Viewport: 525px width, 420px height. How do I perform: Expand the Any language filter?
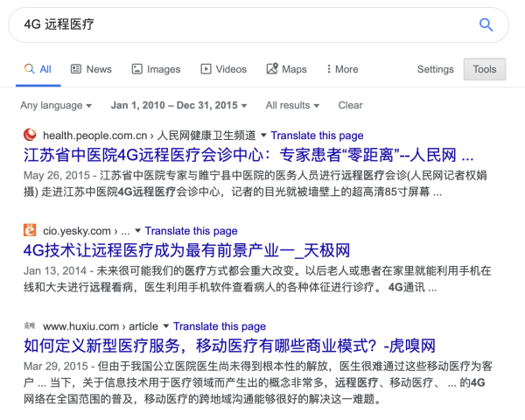[56, 105]
